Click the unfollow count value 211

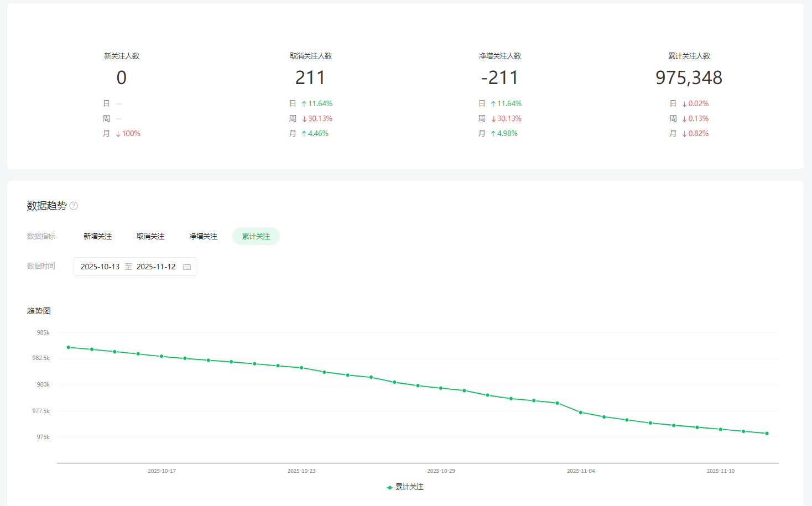tap(310, 77)
